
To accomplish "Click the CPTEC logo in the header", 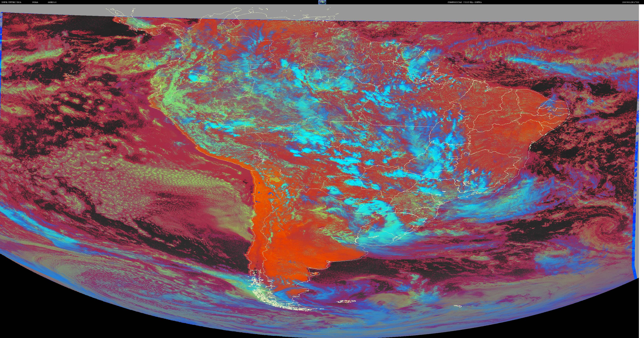I will (322, 2).
